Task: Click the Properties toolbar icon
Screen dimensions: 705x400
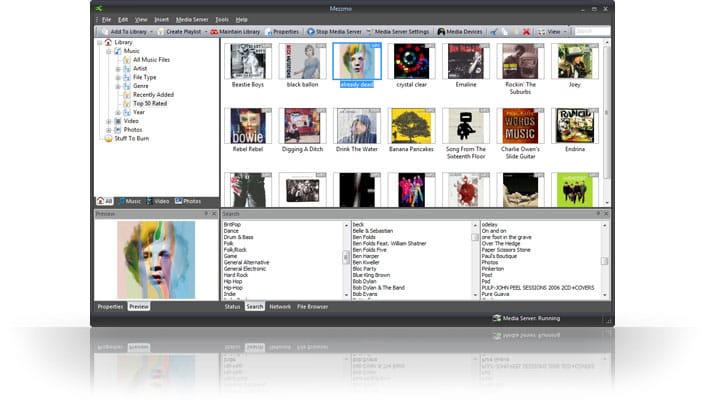Action: pos(269,31)
